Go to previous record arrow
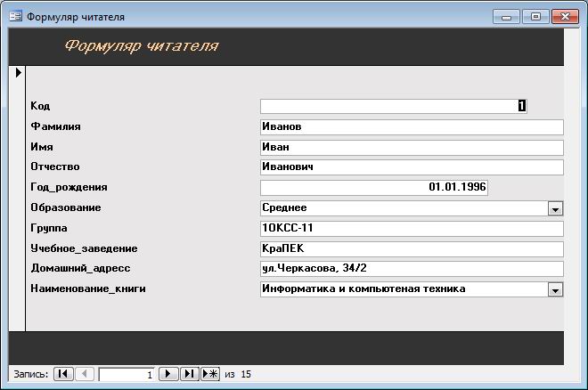 [x=85, y=373]
